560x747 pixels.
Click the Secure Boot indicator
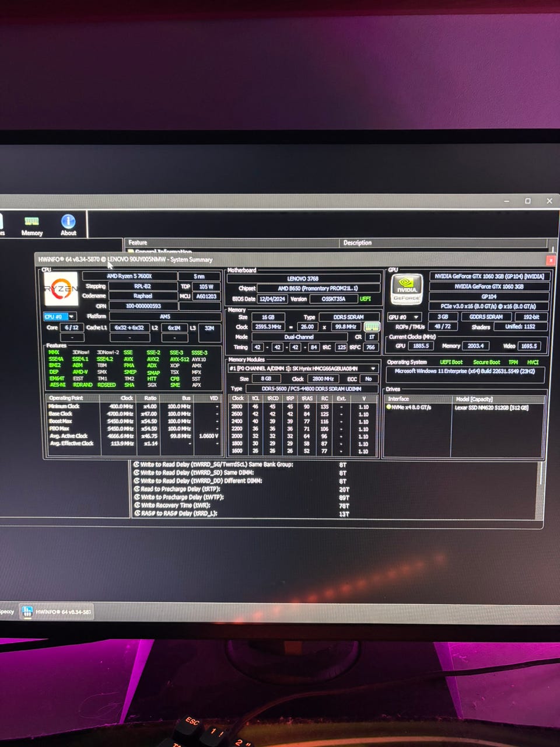click(487, 362)
